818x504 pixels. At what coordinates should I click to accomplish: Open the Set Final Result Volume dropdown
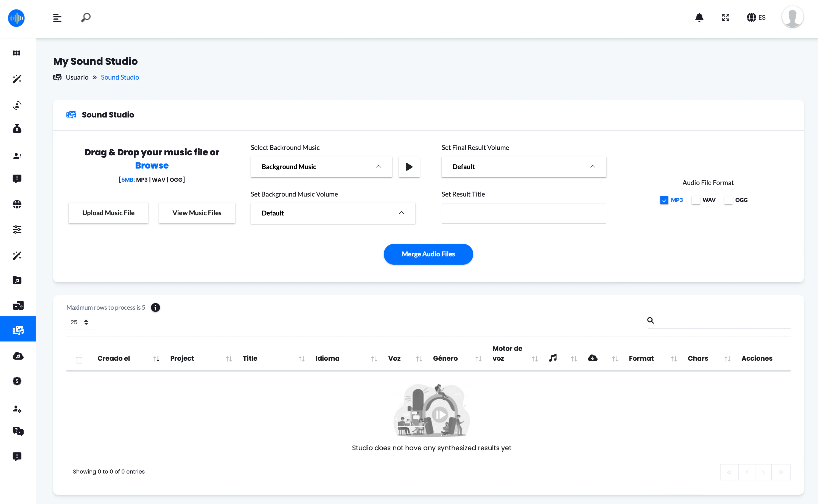523,167
